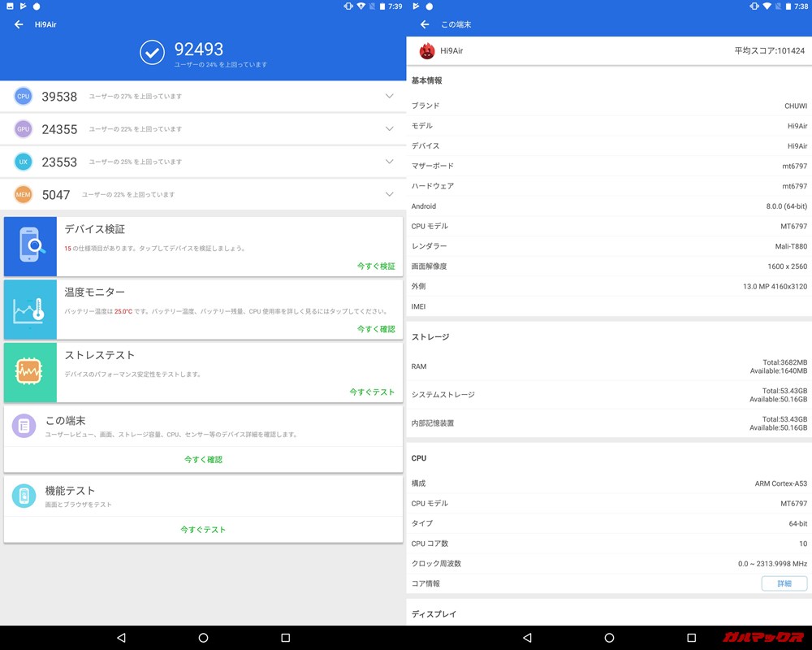The height and width of the screenshot is (650, 812).
Task: Select the GPU score badge icon
Action: click(23, 128)
